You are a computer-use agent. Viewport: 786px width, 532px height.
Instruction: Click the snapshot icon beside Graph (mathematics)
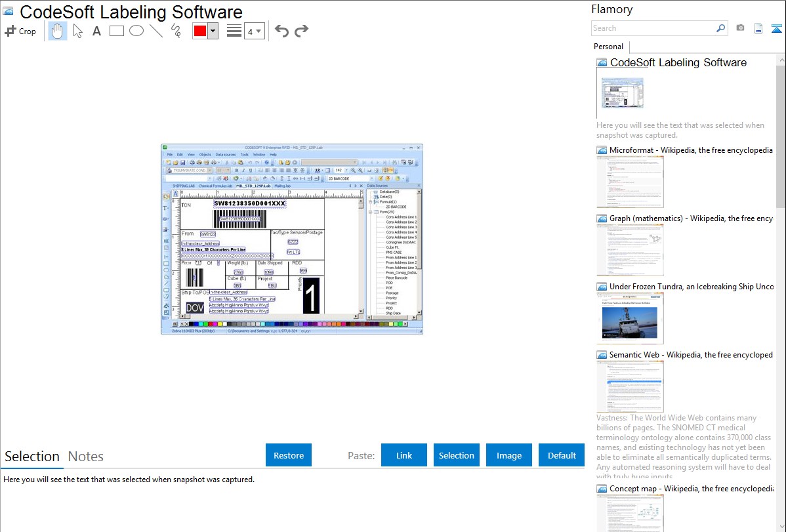click(x=602, y=218)
